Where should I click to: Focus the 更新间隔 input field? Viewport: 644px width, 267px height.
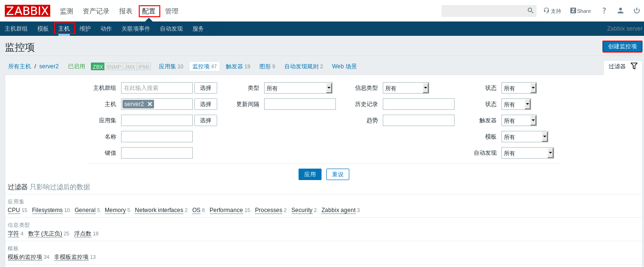point(300,104)
